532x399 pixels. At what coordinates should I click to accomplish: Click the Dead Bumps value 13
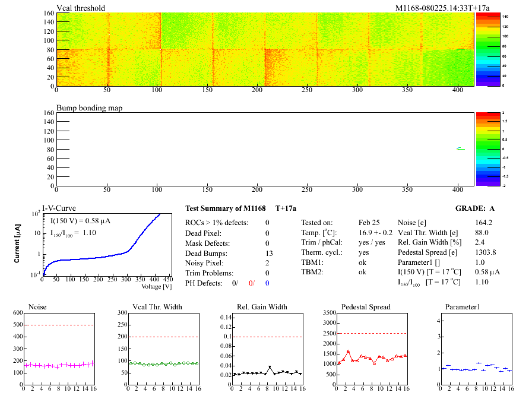pos(267,253)
